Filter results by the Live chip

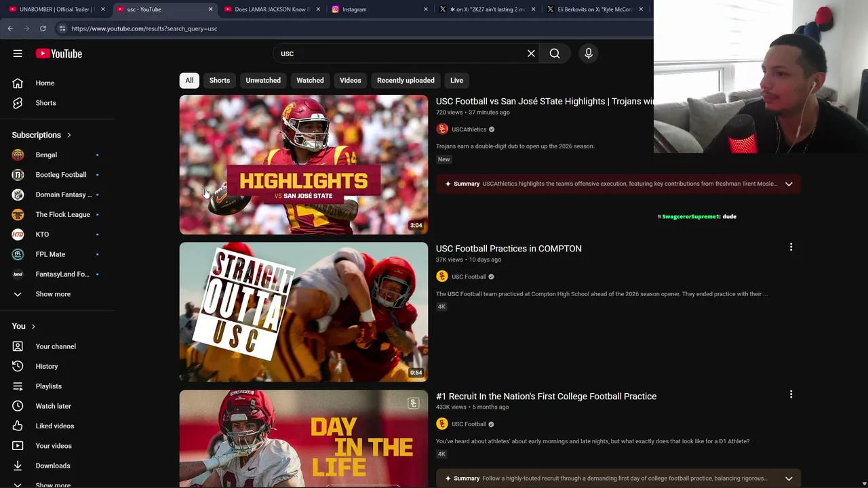tap(456, 81)
